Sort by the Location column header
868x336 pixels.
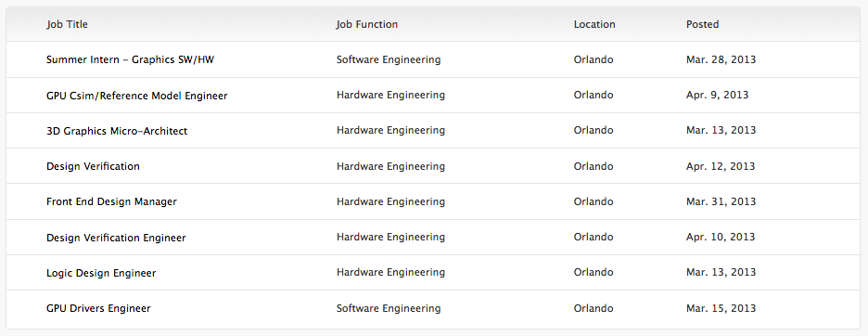(x=594, y=24)
